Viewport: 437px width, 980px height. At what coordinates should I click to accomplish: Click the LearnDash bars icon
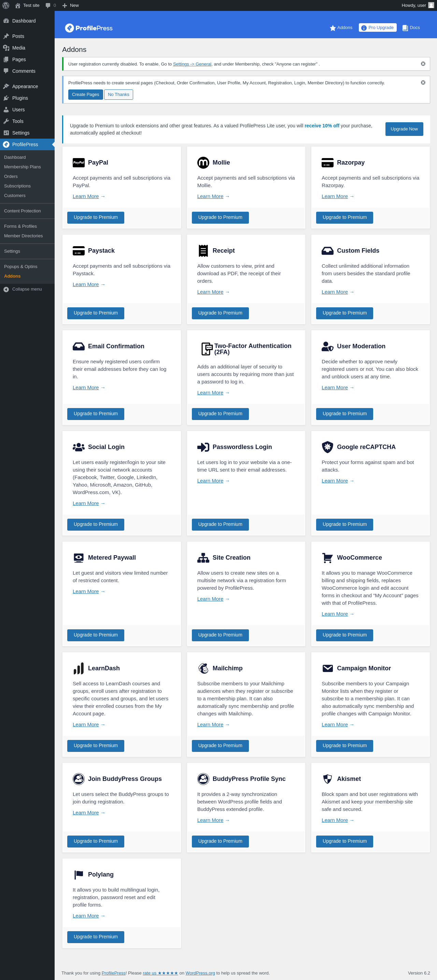79,669
